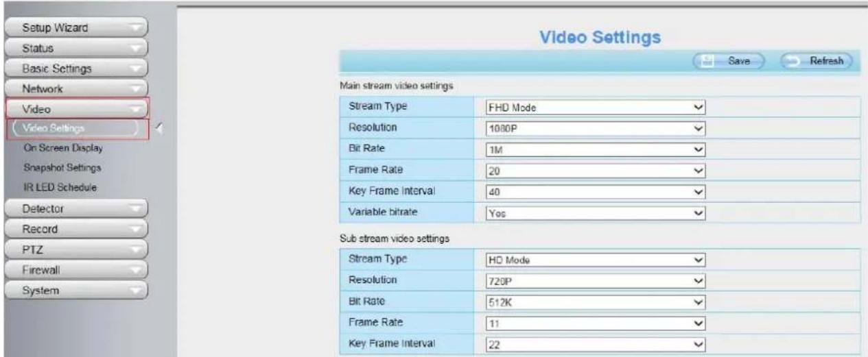The width and height of the screenshot is (868, 357).
Task: Open sub stream Bit Rate dropdown showing 512K
Action: coord(596,301)
